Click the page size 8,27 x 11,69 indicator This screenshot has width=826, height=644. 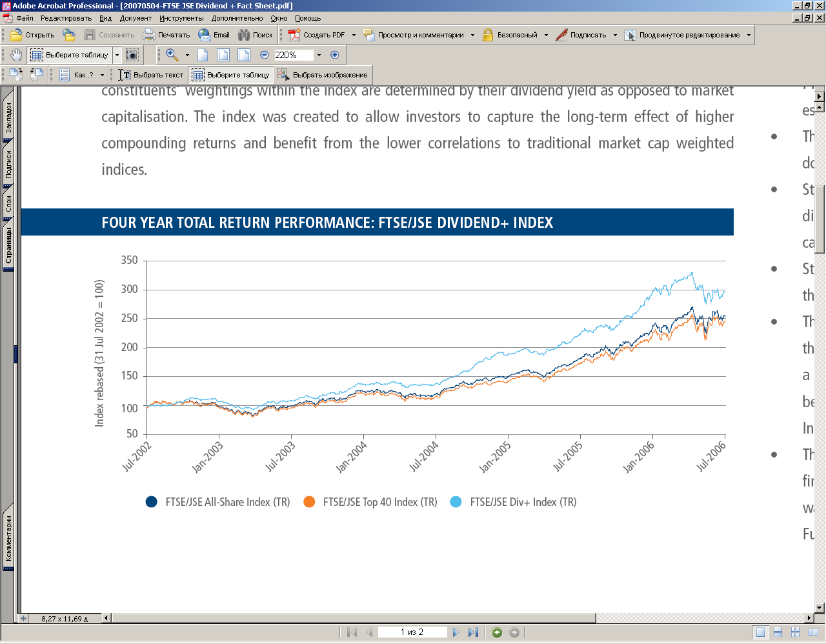[x=64, y=618]
